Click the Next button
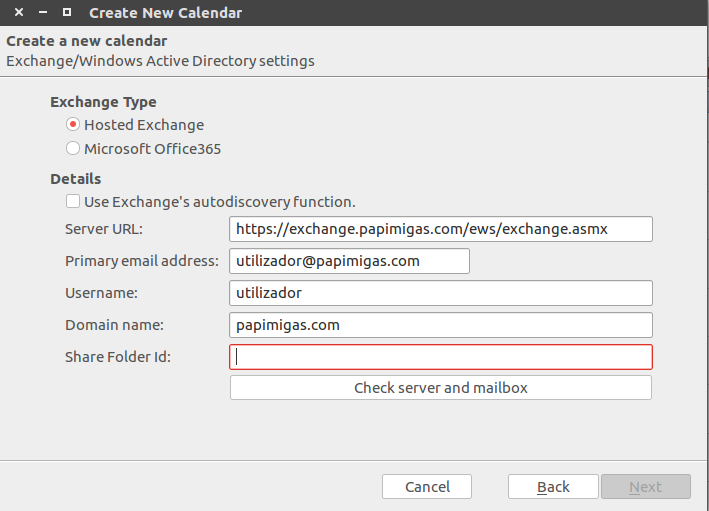This screenshot has width=709, height=511. point(645,487)
